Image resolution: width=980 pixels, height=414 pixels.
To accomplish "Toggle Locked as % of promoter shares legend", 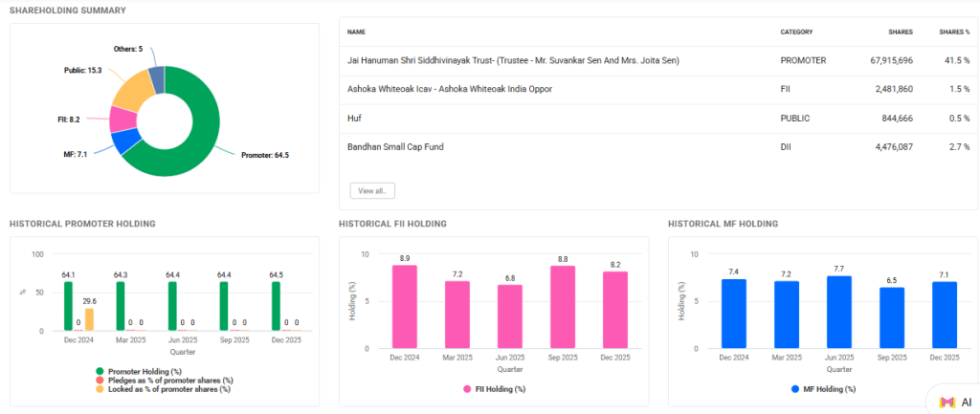I will [100, 389].
